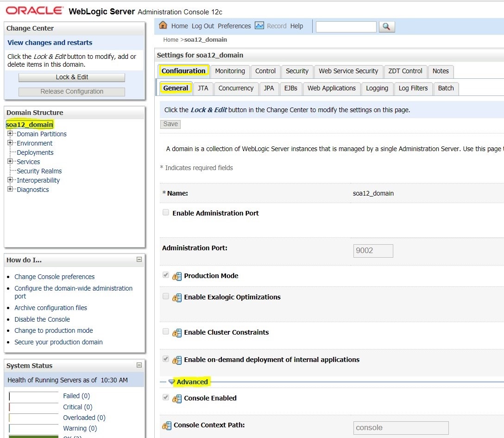Toggle the Enable Cluster Constraints checkbox

coord(166,332)
